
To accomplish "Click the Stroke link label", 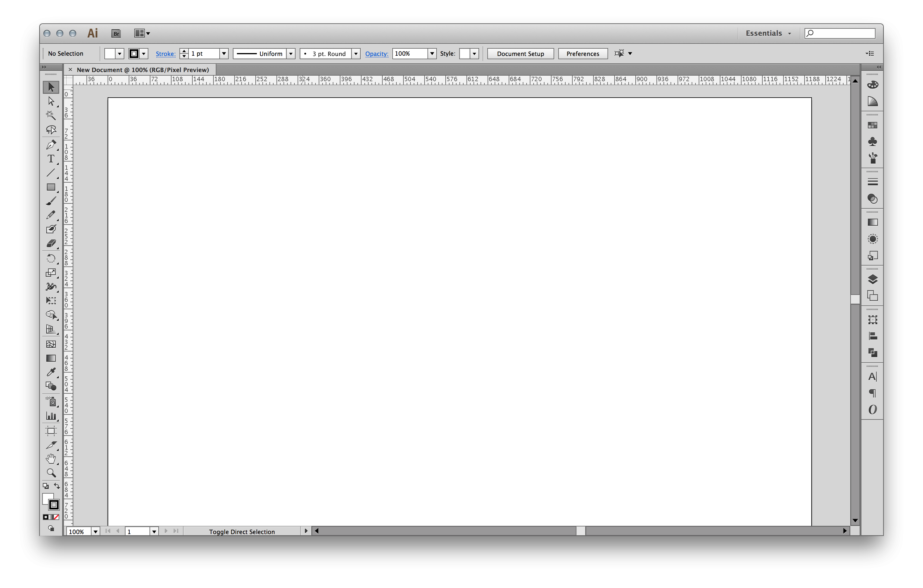I will tap(166, 54).
